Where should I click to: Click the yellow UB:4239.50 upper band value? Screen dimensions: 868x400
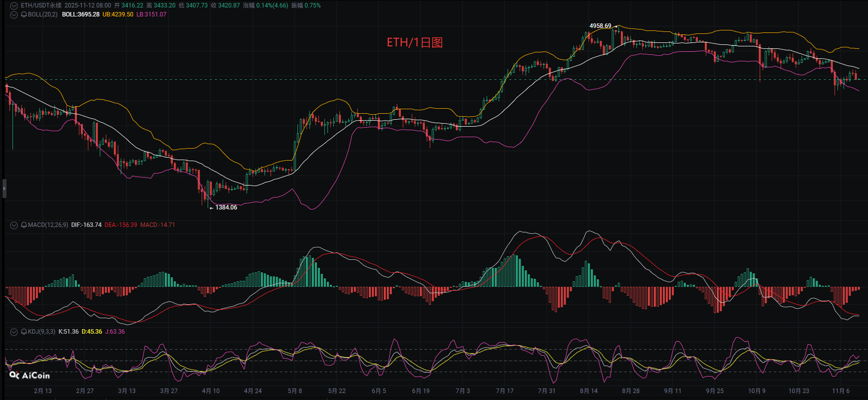click(x=118, y=14)
